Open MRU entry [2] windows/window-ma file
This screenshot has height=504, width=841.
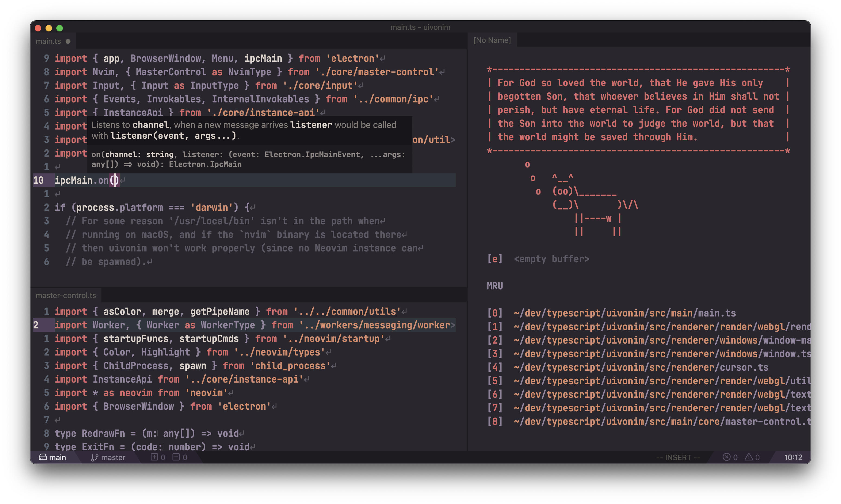tap(648, 340)
